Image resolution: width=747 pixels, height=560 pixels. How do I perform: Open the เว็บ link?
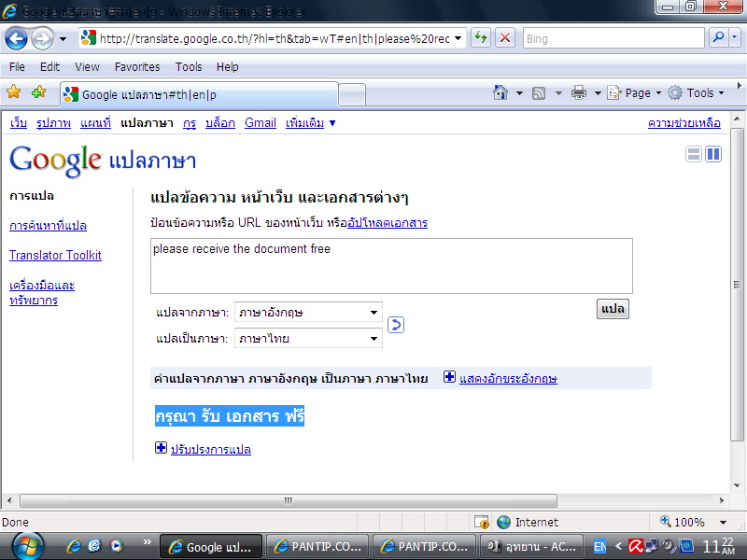pos(18,123)
